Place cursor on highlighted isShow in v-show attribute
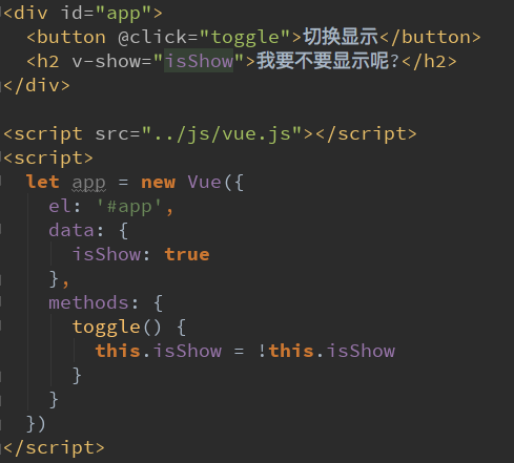The image size is (514, 464). pos(199,61)
